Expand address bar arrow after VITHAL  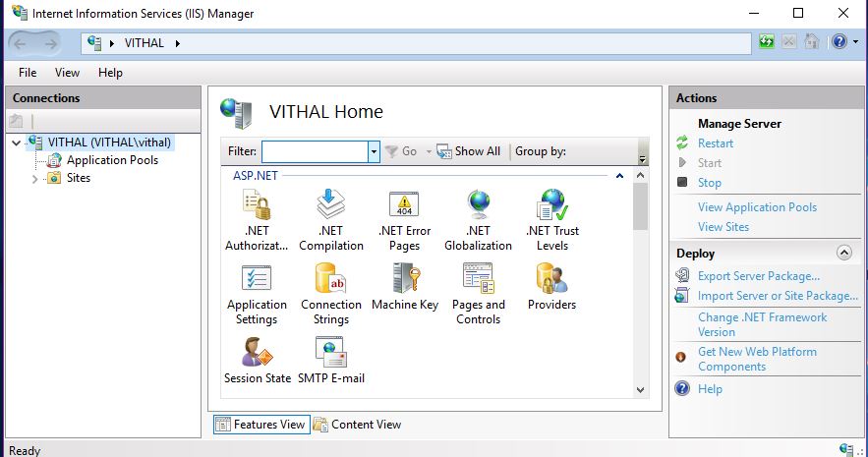(177, 43)
